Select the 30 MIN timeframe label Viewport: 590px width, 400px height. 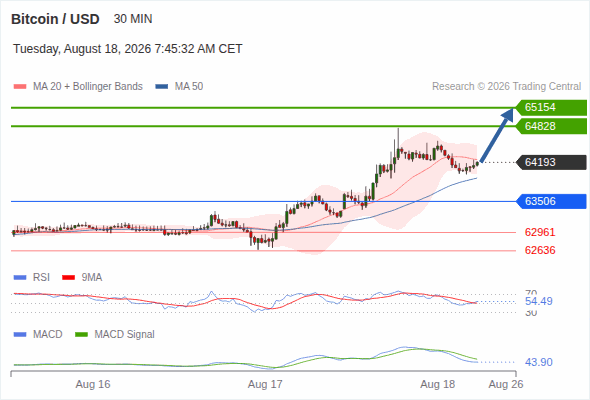pyautogui.click(x=133, y=19)
